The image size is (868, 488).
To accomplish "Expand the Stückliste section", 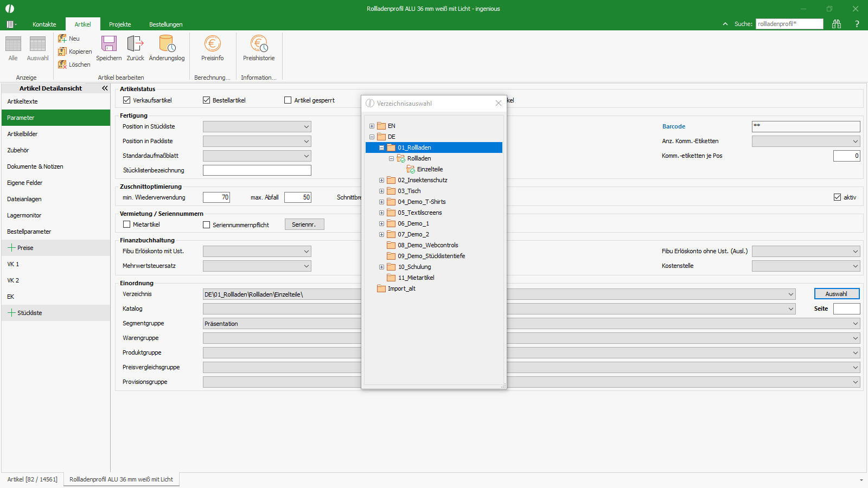I will click(x=11, y=313).
